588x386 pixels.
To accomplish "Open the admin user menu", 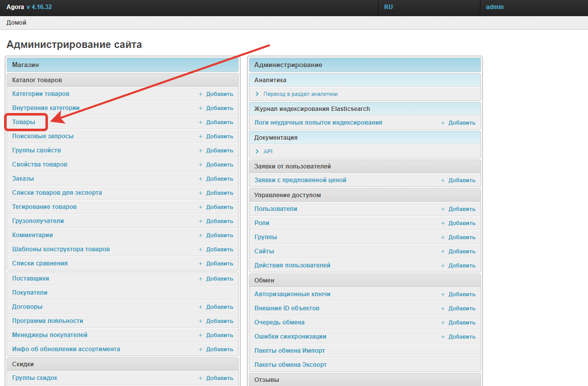I will (x=494, y=7).
